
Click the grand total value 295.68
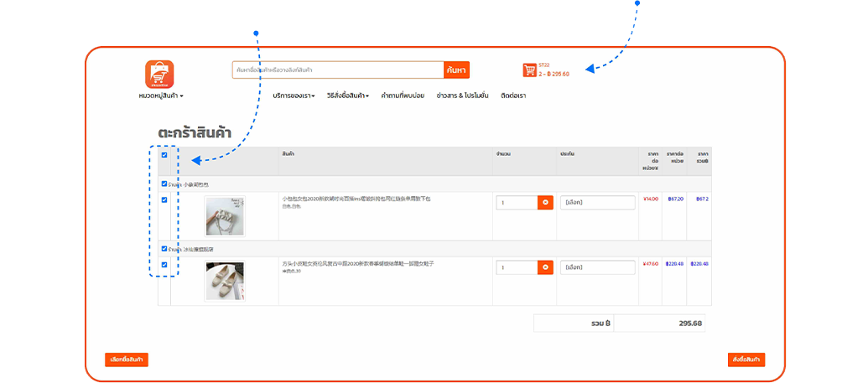click(x=690, y=323)
